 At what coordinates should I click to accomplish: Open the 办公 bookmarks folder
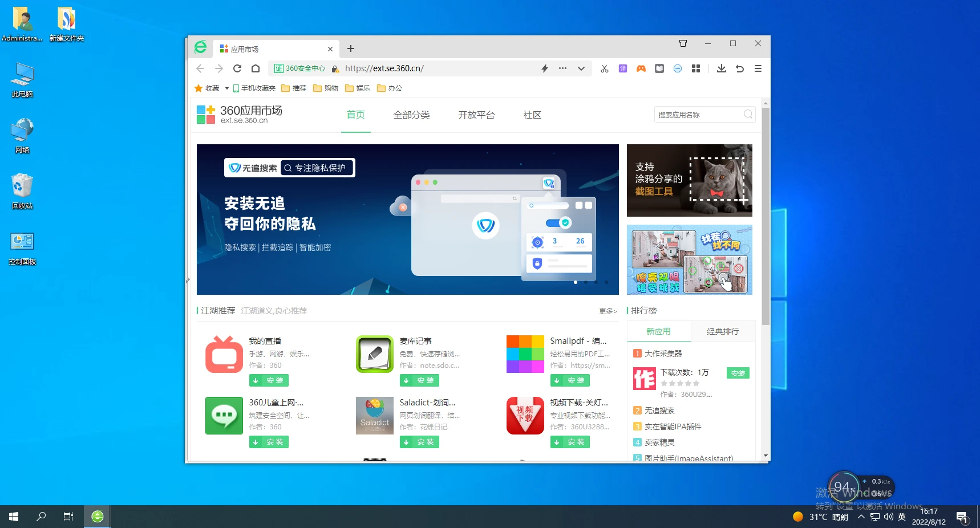tap(390, 88)
